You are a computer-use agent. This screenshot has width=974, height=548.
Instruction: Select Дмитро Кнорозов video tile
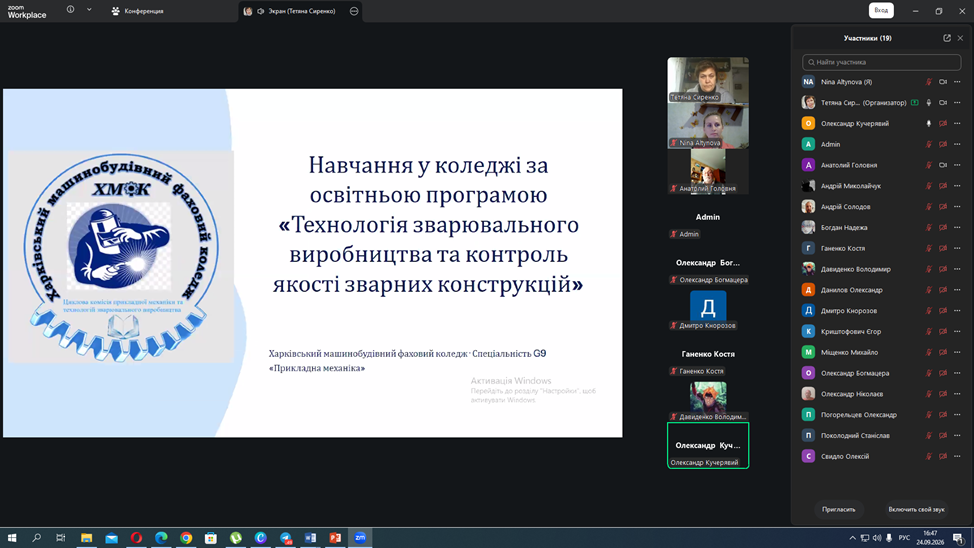tap(708, 308)
